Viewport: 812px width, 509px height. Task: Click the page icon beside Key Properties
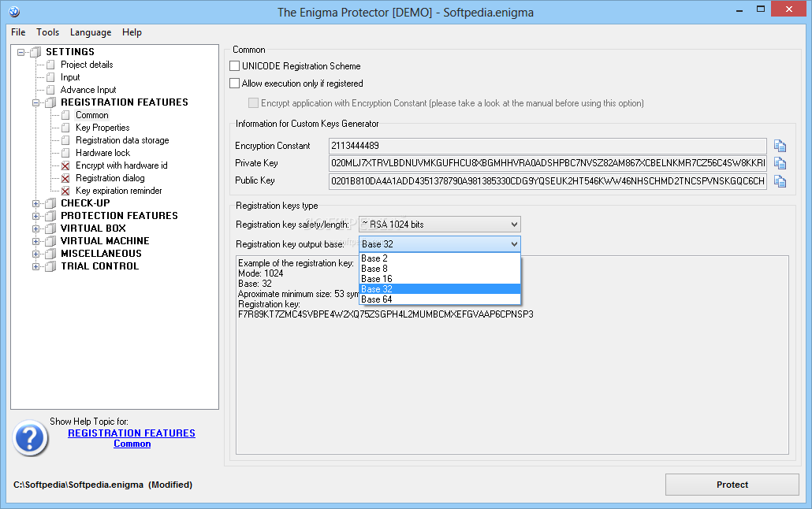pyautogui.click(x=65, y=128)
